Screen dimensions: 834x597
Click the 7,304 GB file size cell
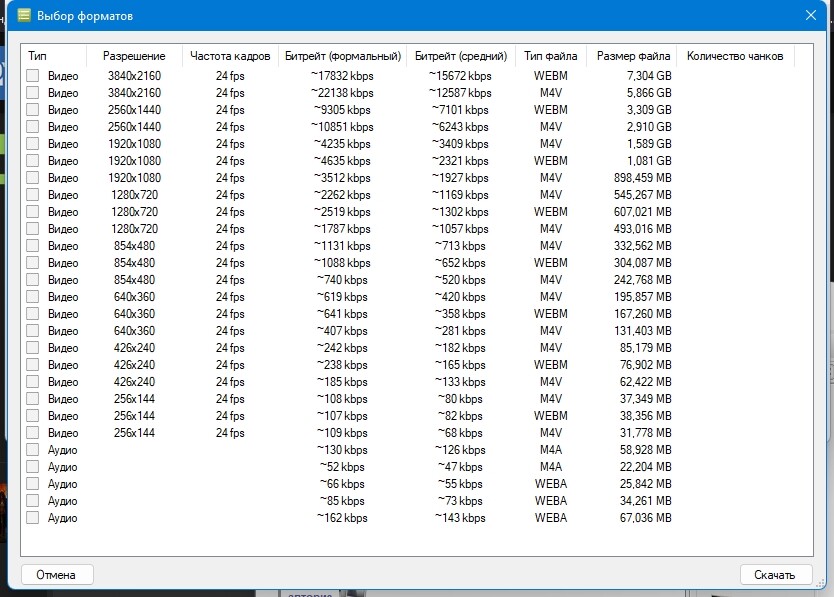click(649, 76)
